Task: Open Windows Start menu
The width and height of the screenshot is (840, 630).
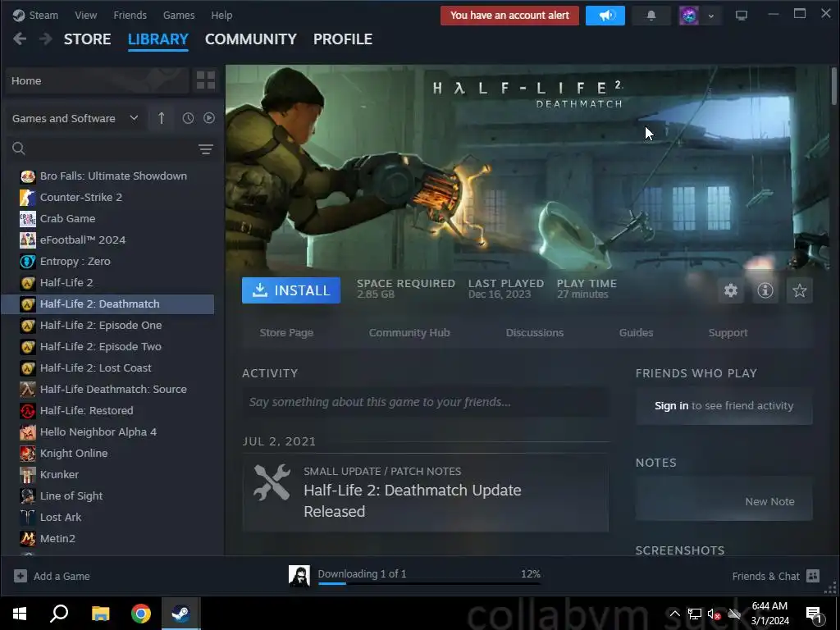Action: 20,614
